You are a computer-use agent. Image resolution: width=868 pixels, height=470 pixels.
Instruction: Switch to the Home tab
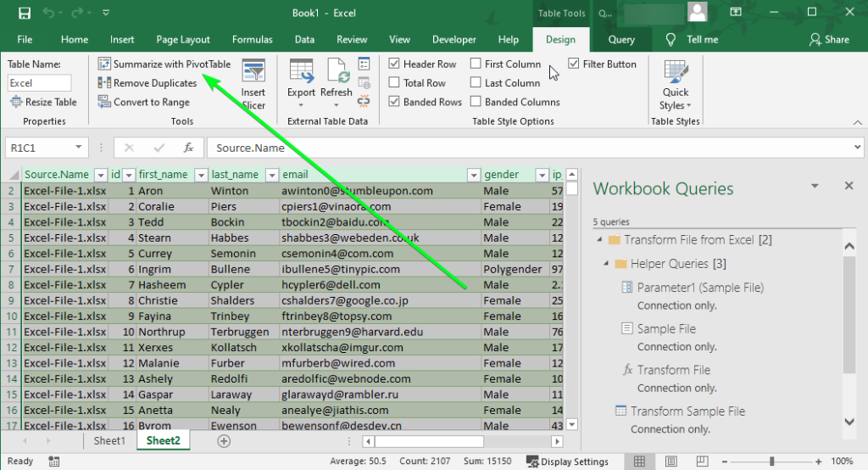coord(75,39)
